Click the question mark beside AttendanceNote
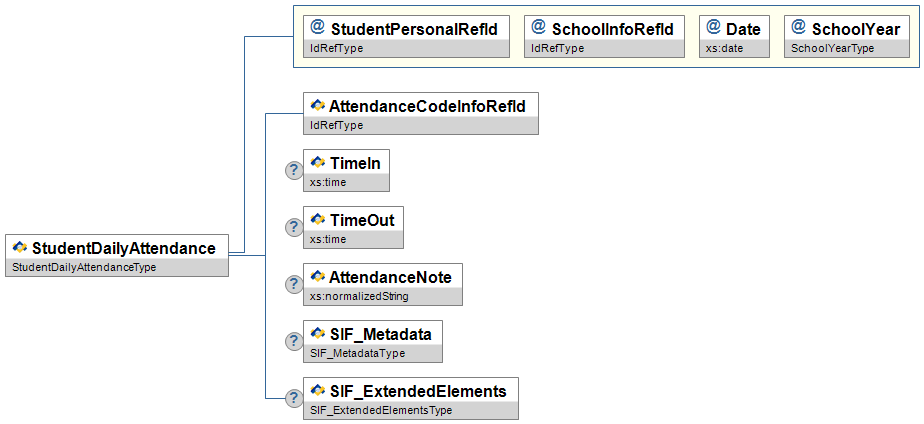 [x=294, y=284]
